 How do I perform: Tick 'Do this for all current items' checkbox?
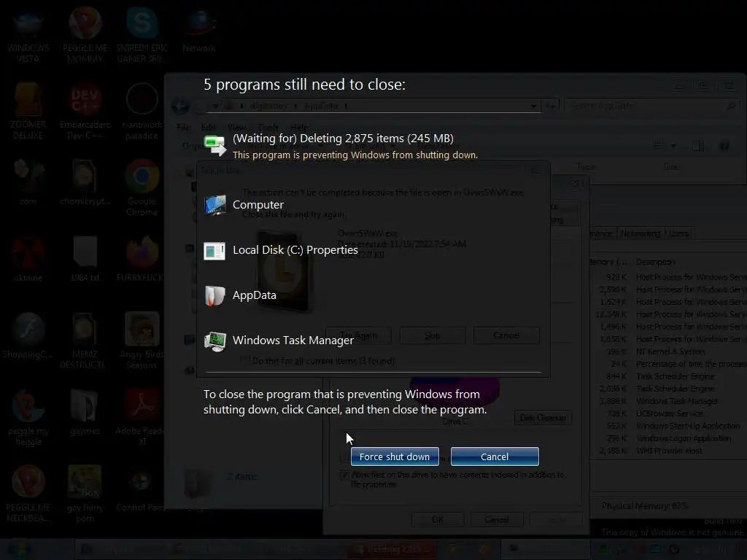pyautogui.click(x=245, y=360)
